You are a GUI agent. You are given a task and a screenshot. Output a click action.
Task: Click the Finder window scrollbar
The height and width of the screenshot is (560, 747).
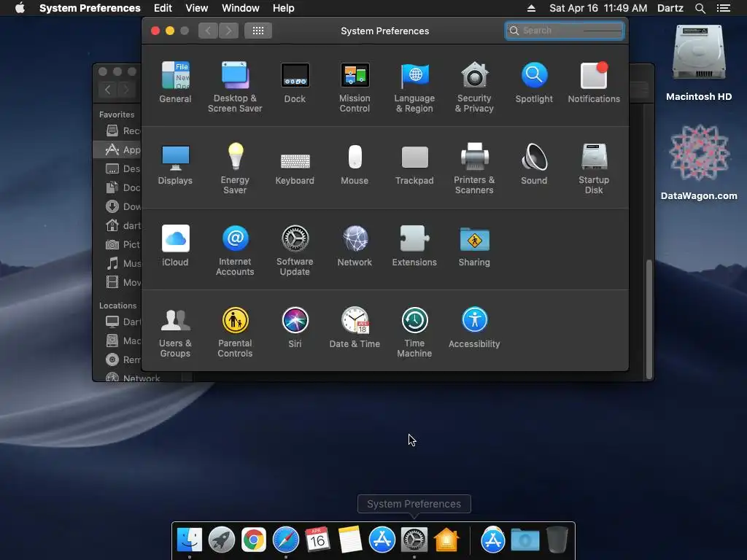pyautogui.click(x=649, y=319)
